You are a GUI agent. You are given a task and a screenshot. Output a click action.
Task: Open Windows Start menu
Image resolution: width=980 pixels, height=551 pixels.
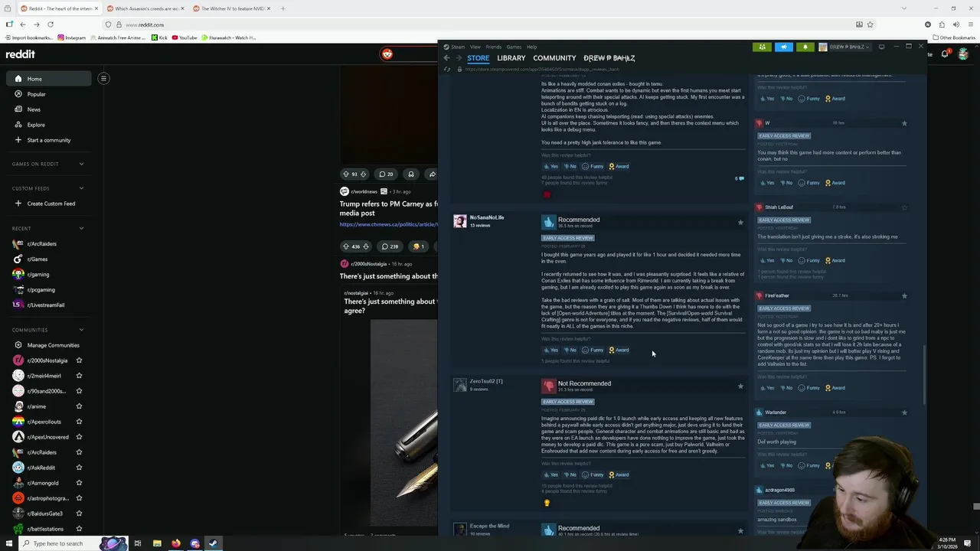[9, 543]
